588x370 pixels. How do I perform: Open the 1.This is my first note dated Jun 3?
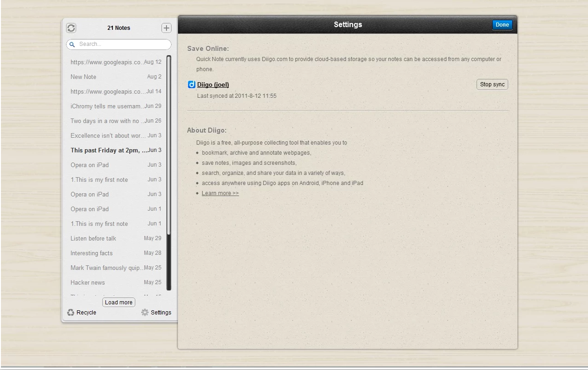[x=116, y=180]
